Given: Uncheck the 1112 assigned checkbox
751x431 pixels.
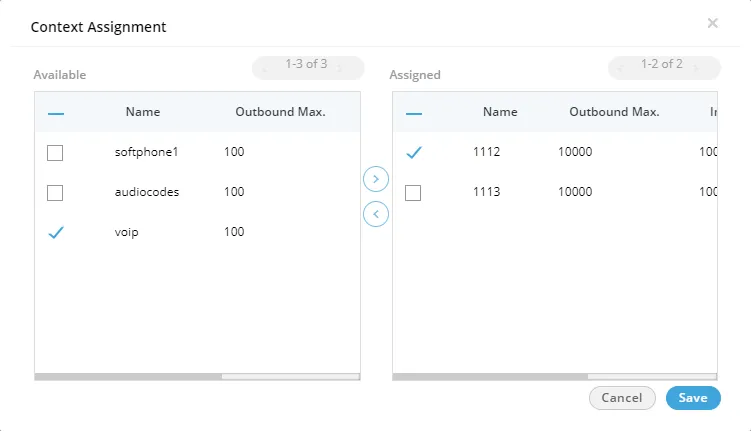Looking at the screenshot, I should [414, 152].
